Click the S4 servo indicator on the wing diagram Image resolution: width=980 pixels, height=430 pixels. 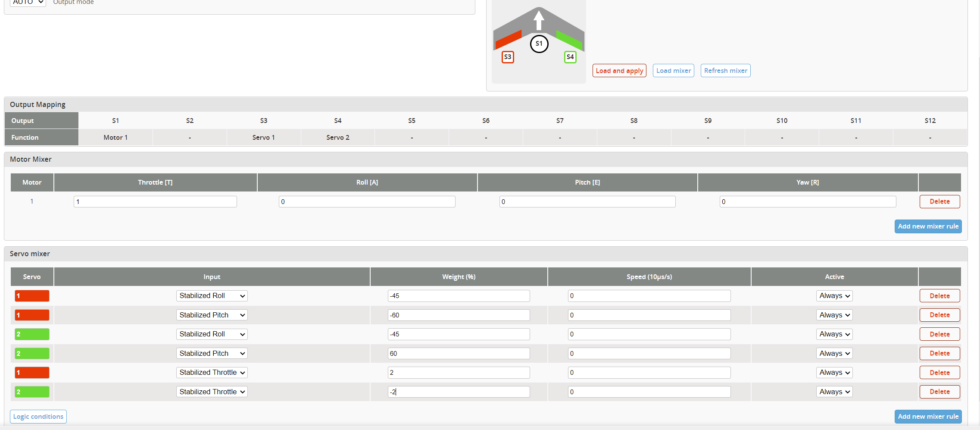[570, 56]
